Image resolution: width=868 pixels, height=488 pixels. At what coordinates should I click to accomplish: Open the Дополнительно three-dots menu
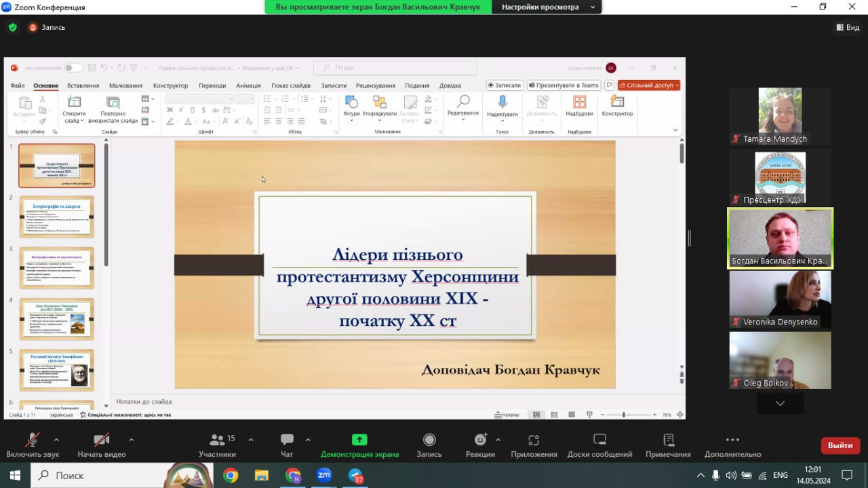pos(732,440)
